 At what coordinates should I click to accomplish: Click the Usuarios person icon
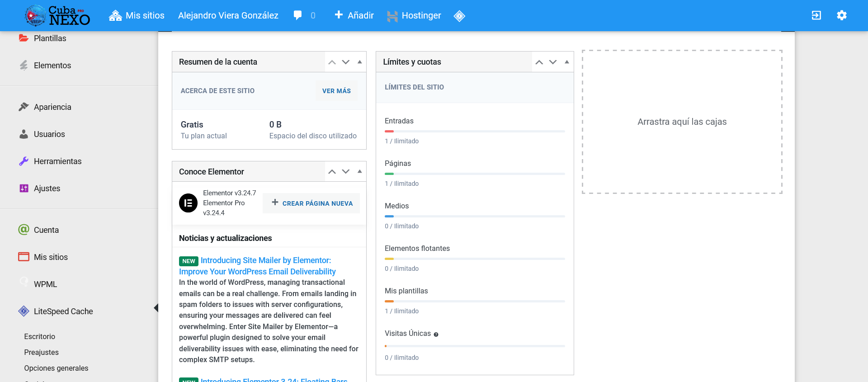pos(24,134)
